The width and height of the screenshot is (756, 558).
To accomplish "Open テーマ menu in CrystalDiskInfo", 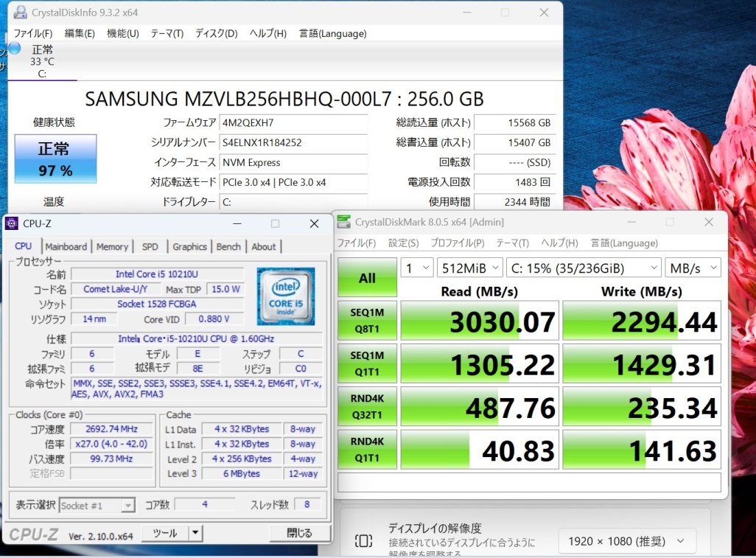I will pos(167,33).
